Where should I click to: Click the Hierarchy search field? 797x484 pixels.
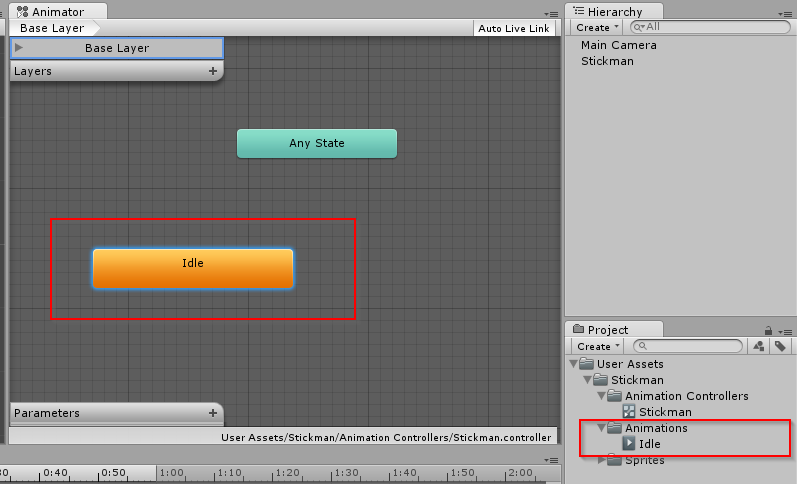710,27
